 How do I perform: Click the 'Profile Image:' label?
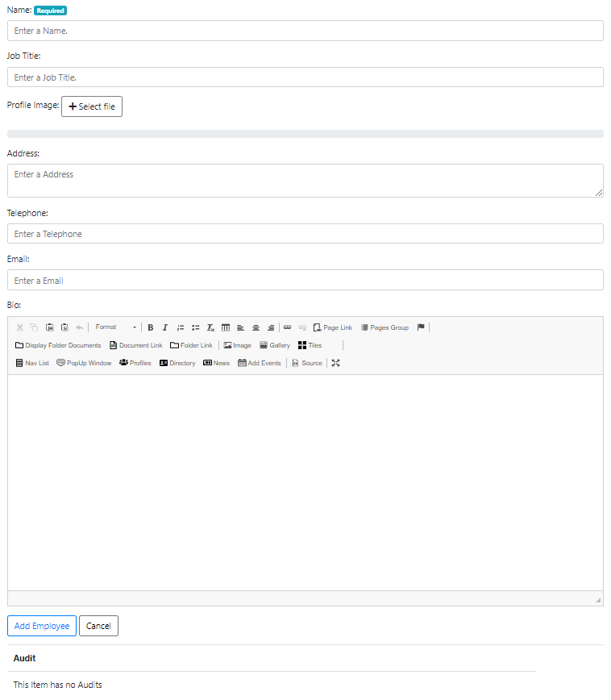point(33,106)
